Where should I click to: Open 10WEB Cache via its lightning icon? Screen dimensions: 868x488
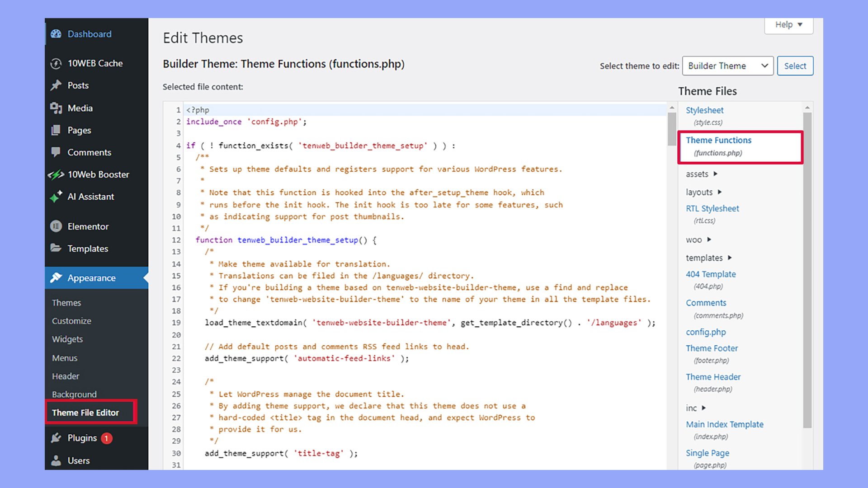[x=56, y=63]
